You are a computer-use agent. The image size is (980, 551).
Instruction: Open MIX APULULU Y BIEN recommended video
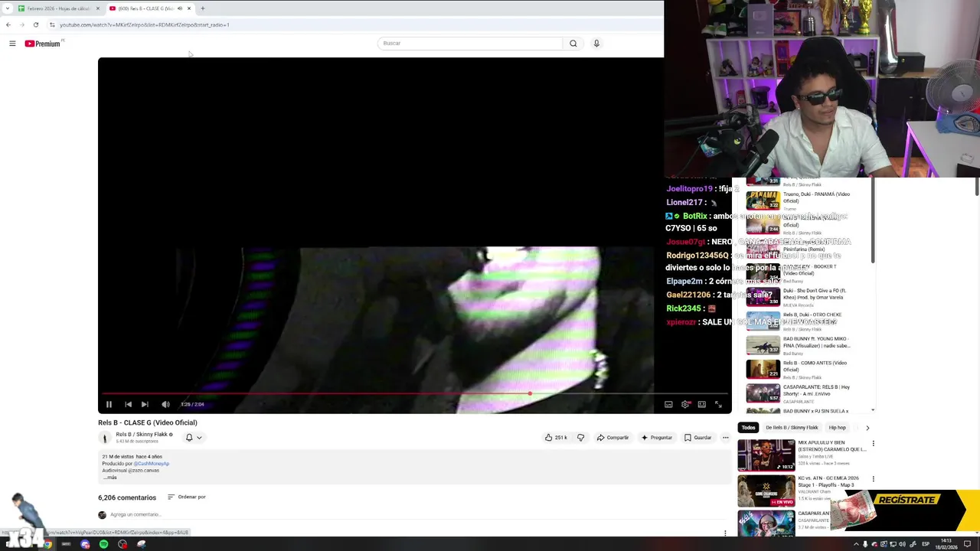[x=802, y=455]
